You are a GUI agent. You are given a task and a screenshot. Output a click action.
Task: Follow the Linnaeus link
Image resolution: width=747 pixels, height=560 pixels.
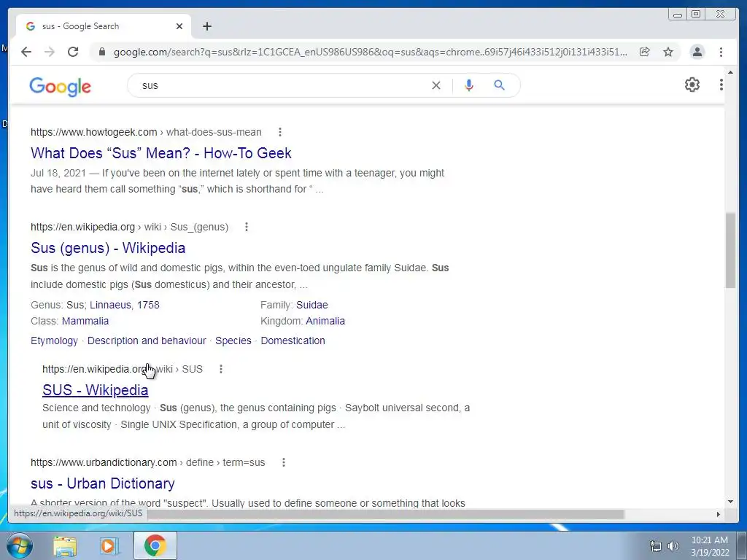(110, 305)
